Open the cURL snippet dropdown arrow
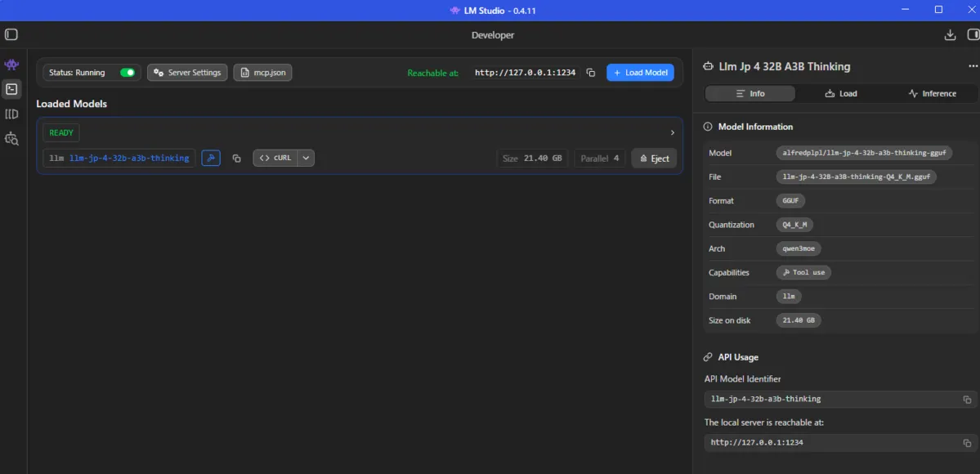Screen dimensions: 980x474 (x=306, y=159)
